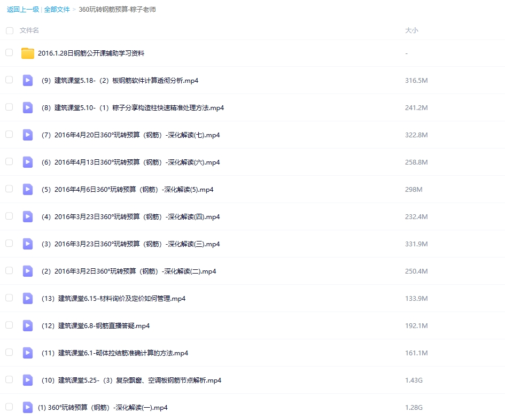Check the checkbox beside 深化解读(二).mp4
This screenshot has height=420, width=505.
pos(9,271)
